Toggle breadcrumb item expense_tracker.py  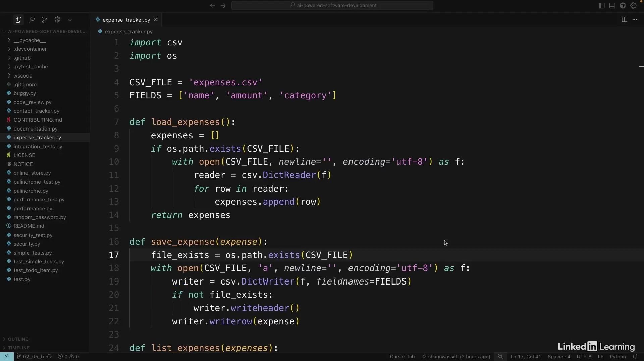click(128, 31)
